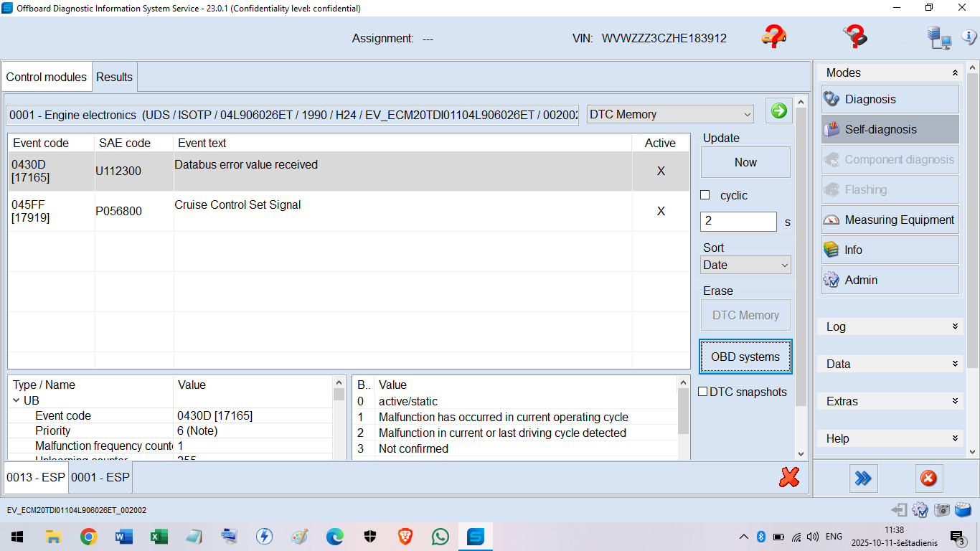Click the network connection computers icon
This screenshot has height=551, width=980.
tap(938, 37)
